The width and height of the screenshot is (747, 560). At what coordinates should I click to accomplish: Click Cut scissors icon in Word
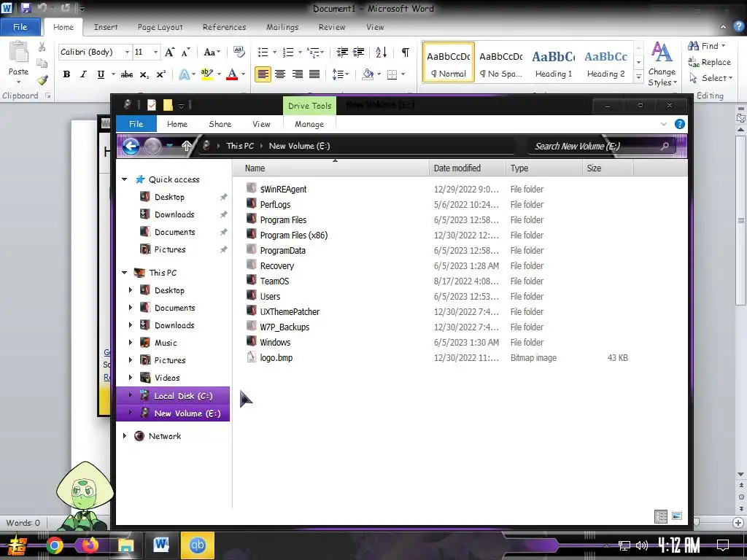click(x=42, y=47)
